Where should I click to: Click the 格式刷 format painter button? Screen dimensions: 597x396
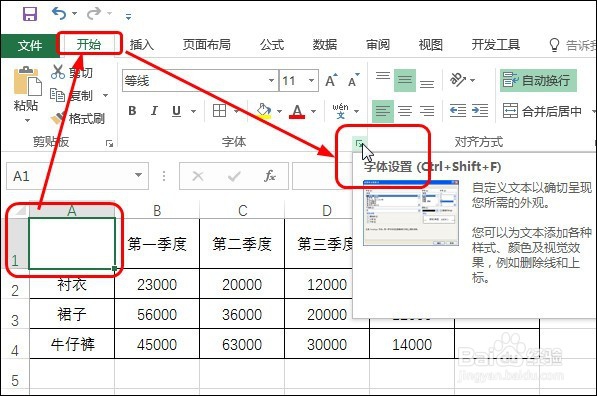pos(78,118)
